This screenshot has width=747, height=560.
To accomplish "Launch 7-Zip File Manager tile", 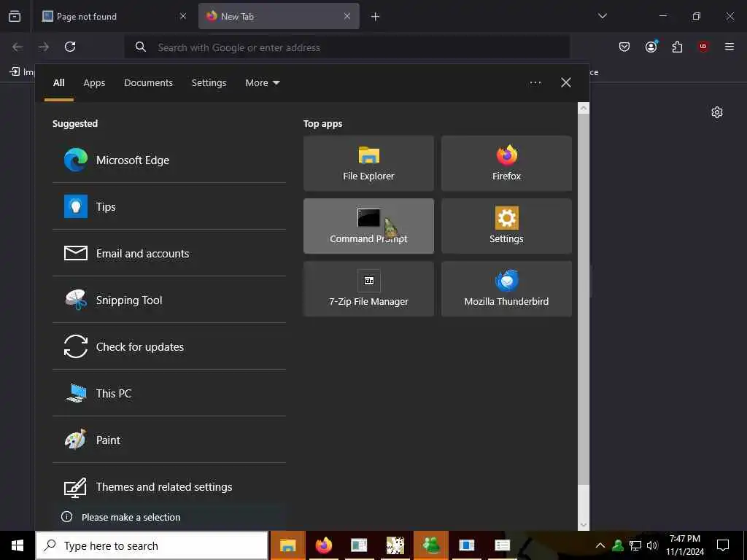I will [368, 289].
